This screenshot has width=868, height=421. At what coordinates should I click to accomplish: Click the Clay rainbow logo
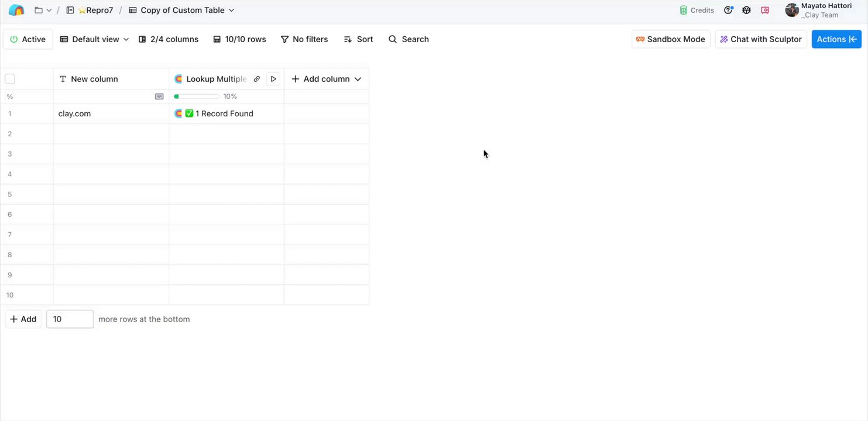click(16, 10)
